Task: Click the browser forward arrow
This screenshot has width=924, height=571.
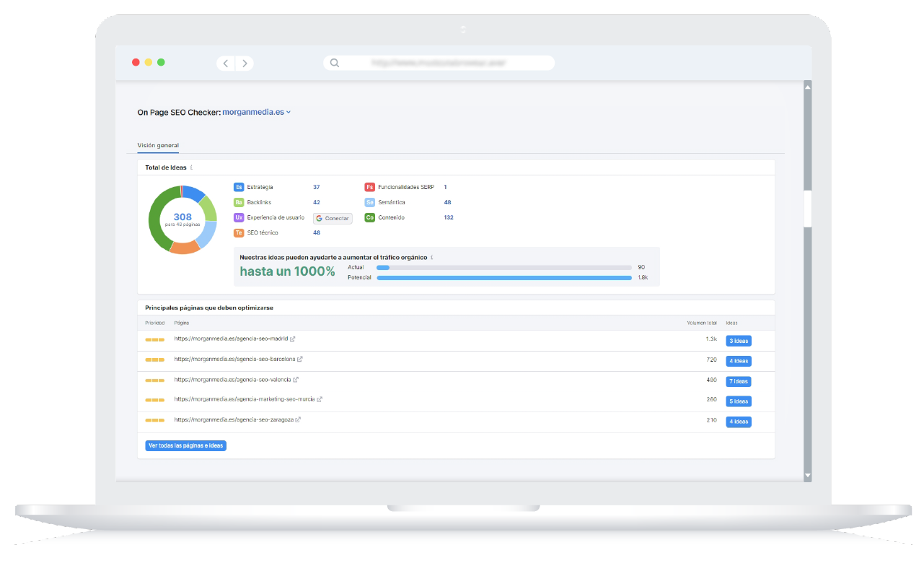Action: (245, 64)
